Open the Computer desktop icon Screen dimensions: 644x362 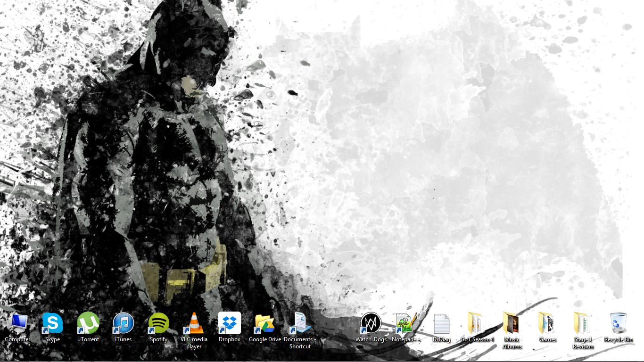17,323
